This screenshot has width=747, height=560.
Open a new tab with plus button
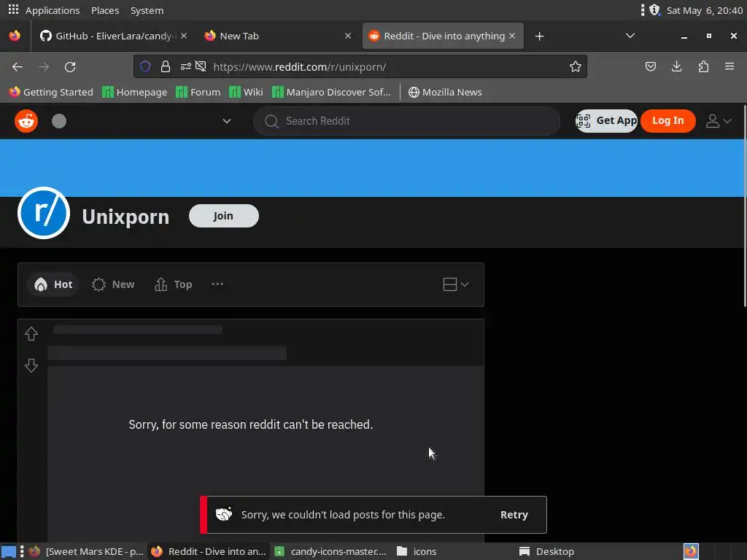[539, 36]
